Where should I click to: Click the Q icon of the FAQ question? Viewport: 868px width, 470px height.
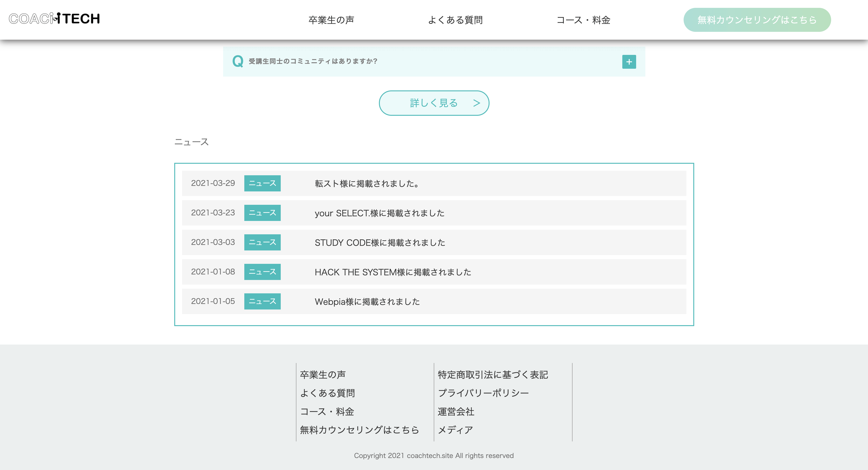(238, 61)
